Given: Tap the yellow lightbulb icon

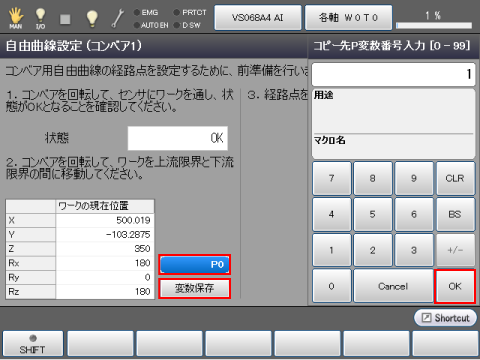Looking at the screenshot, I should pos(92,18).
